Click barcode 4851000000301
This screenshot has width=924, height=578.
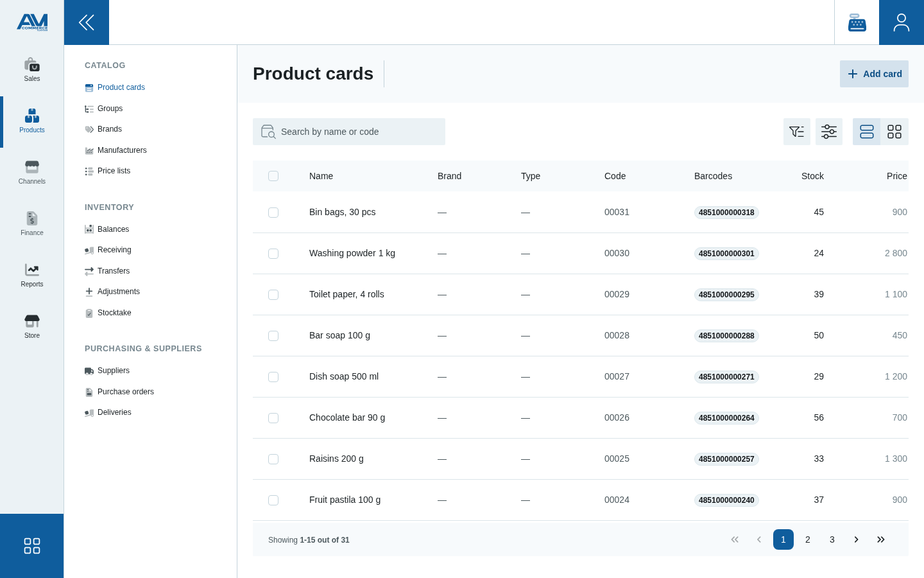726,254
